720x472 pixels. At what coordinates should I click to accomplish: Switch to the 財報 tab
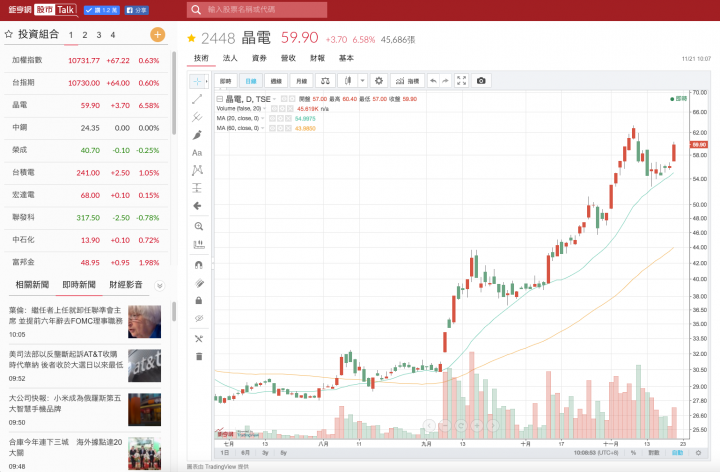tap(317, 58)
